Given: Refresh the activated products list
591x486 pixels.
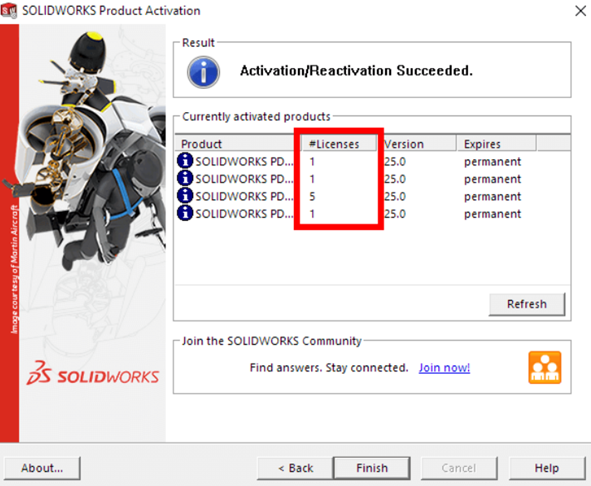Looking at the screenshot, I should coord(527,304).
